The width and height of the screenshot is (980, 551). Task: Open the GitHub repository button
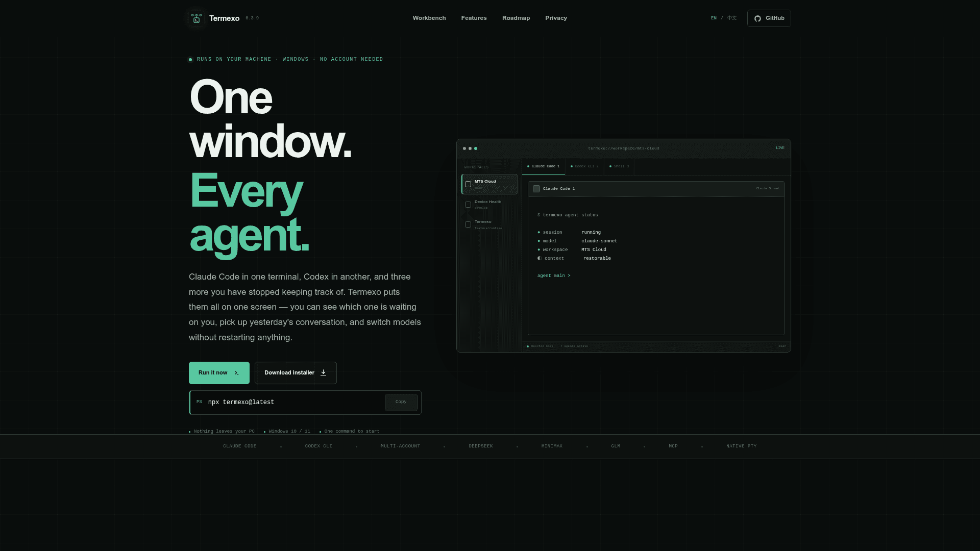(769, 18)
